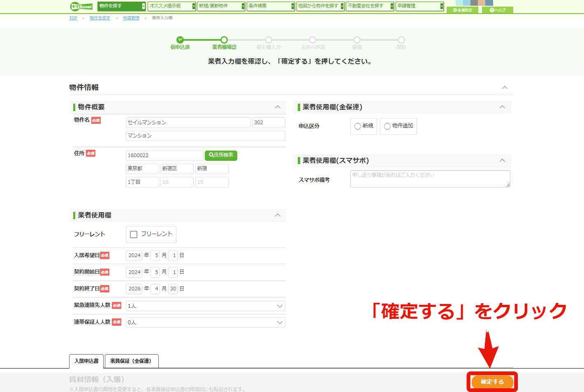This screenshot has height=392, width=584.
Task: Click the 審査 progress step marker
Action: [x=357, y=40]
